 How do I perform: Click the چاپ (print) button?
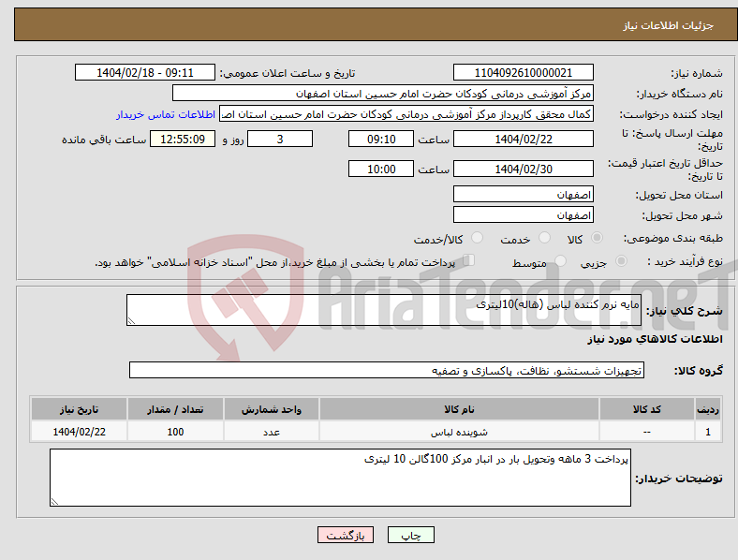click(410, 535)
